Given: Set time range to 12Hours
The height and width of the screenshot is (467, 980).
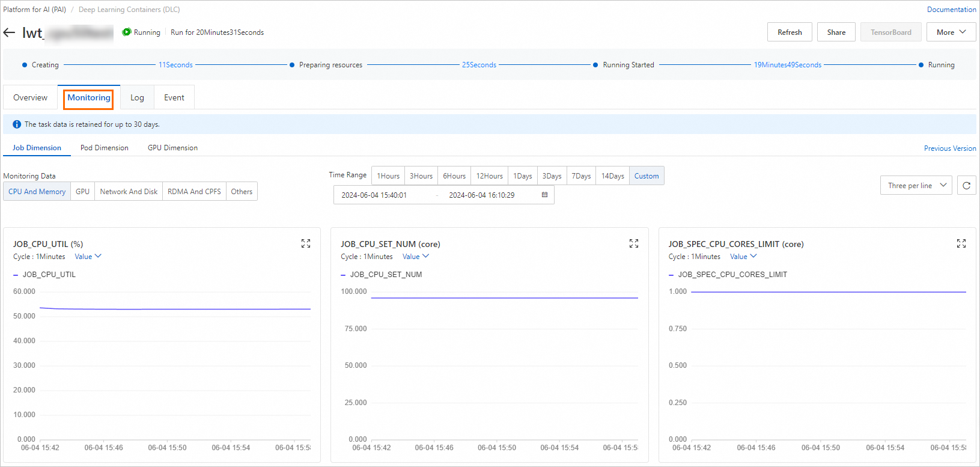Looking at the screenshot, I should click(490, 176).
